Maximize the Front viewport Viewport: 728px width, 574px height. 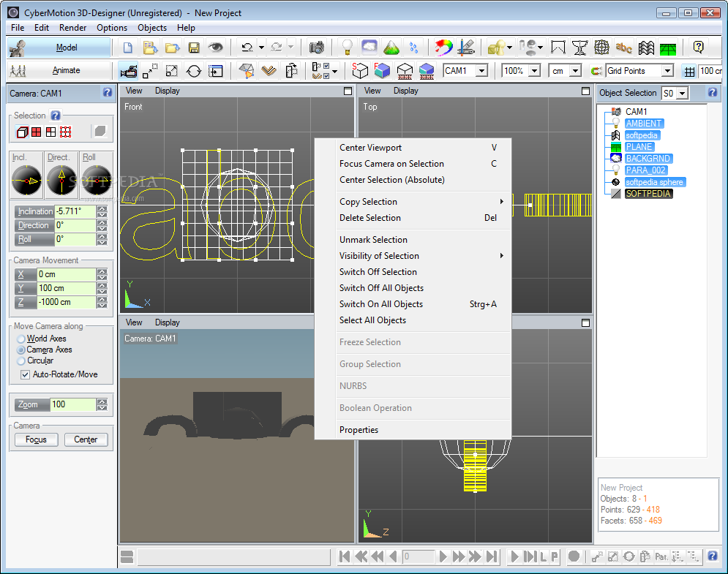(x=348, y=91)
